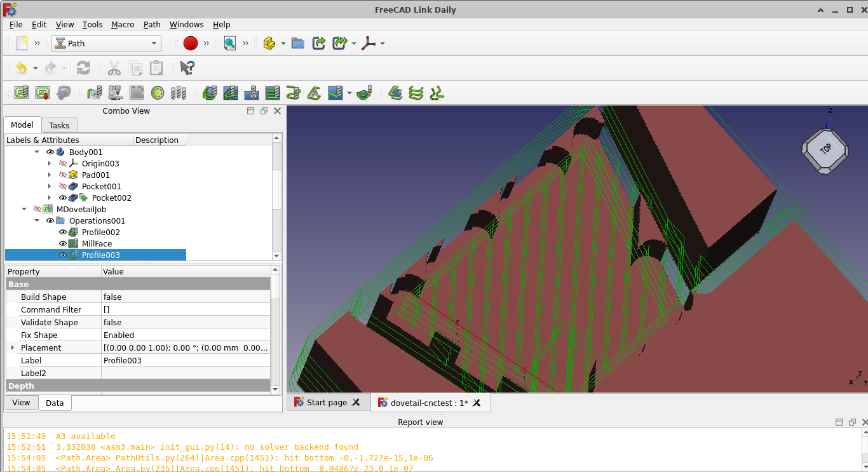This screenshot has width=868, height=472.
Task: Expand the Pocket002 tree node
Action: [50, 198]
